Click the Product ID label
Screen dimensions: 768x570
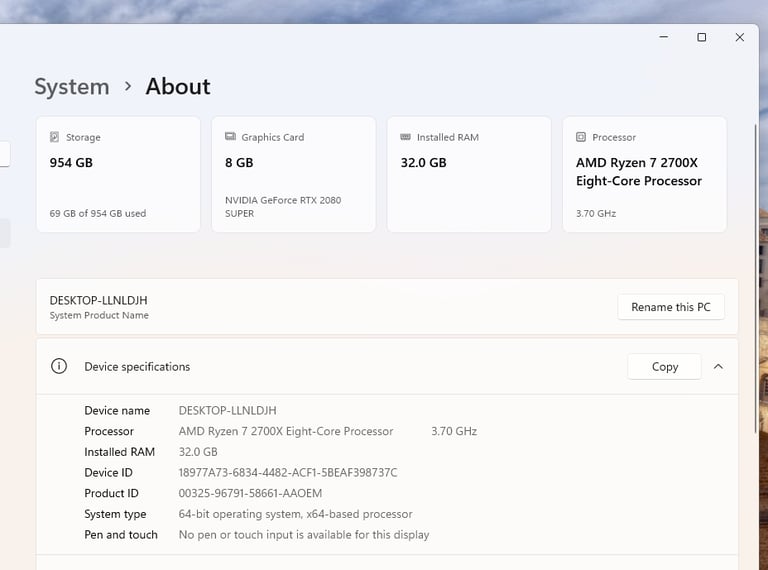[111, 493]
